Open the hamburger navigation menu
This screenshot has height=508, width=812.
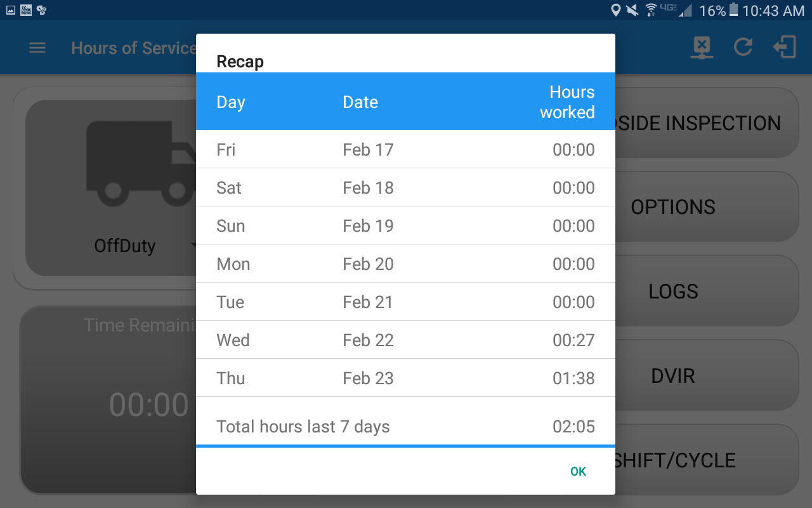(x=37, y=48)
